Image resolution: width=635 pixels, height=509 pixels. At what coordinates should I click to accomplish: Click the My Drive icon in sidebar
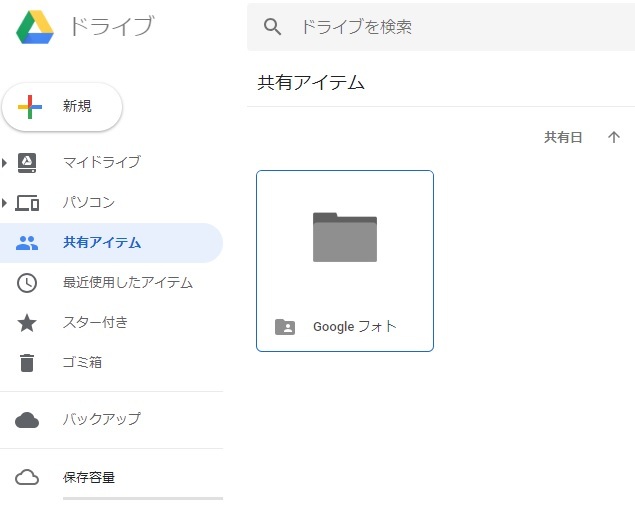pyautogui.click(x=28, y=162)
